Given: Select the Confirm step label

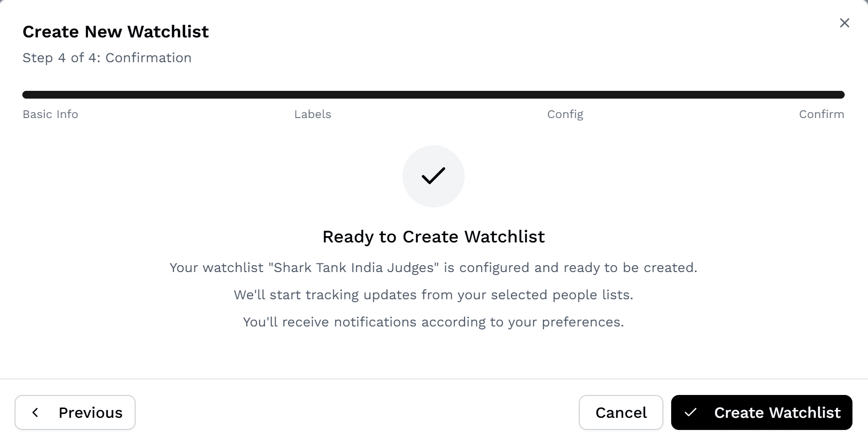Looking at the screenshot, I should pos(821,114).
